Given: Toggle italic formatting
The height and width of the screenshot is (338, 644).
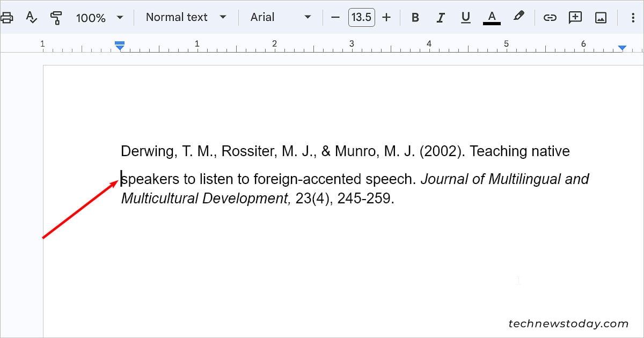Looking at the screenshot, I should coord(441,17).
